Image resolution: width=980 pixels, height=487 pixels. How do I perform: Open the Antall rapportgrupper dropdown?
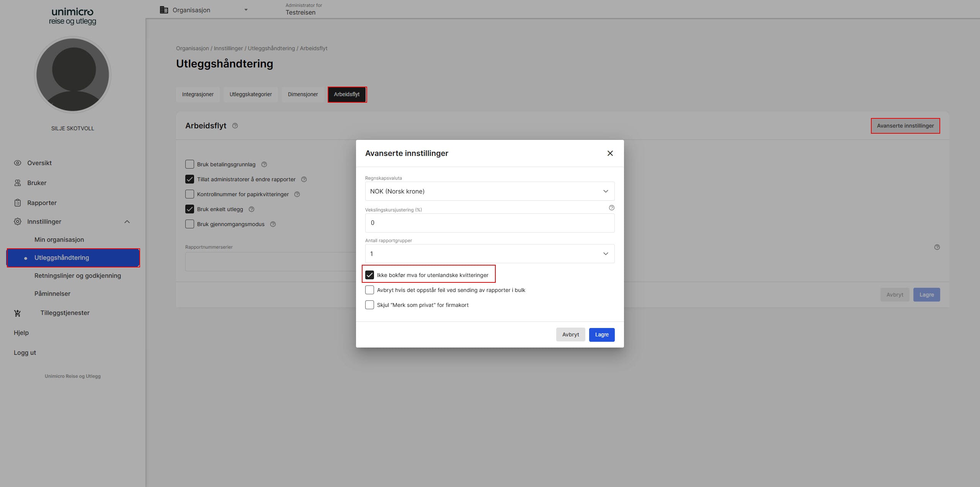pos(490,254)
